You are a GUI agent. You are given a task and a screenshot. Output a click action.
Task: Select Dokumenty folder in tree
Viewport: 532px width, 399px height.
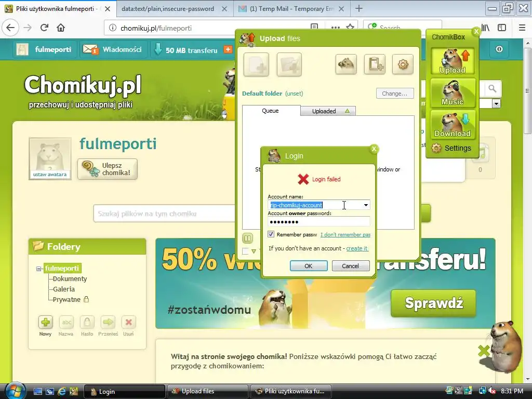coord(70,279)
